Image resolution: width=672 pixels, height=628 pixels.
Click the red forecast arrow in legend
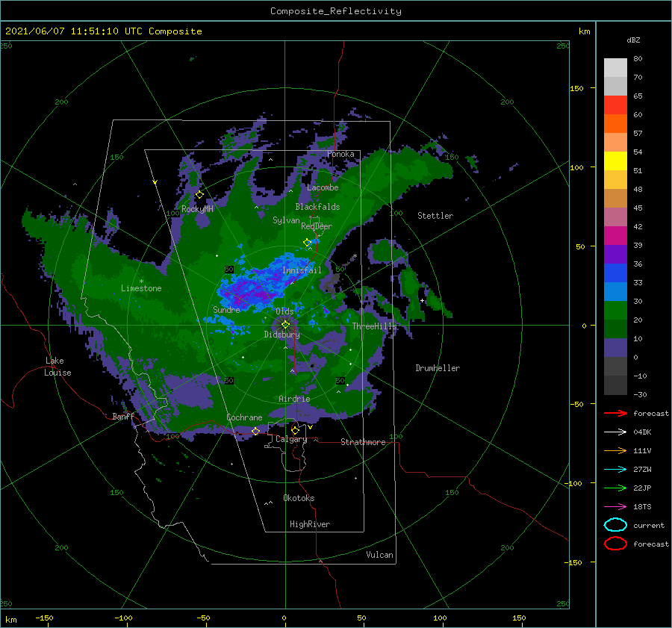pos(615,413)
